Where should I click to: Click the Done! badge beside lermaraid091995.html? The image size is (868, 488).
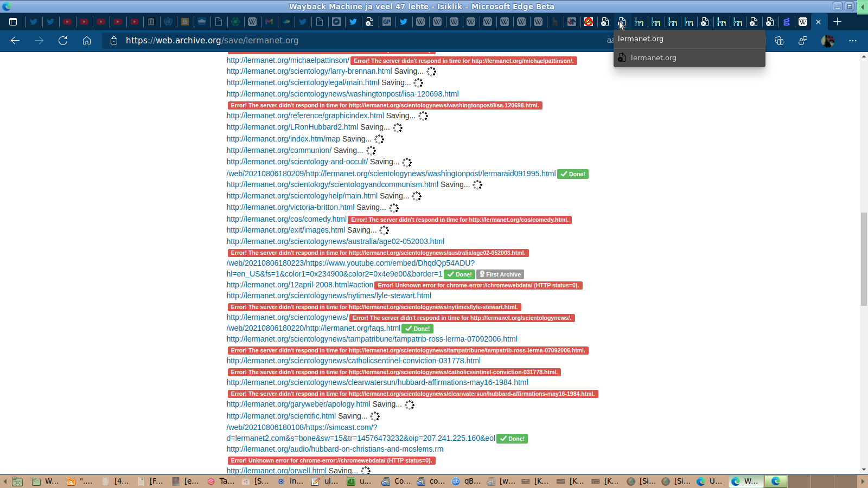(573, 174)
